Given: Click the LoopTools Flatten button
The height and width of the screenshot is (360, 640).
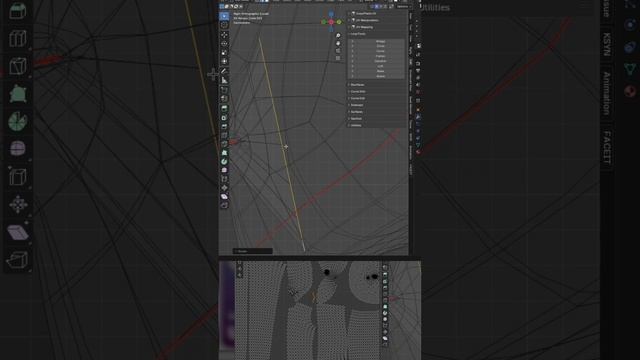Looking at the screenshot, I should pos(380,56).
